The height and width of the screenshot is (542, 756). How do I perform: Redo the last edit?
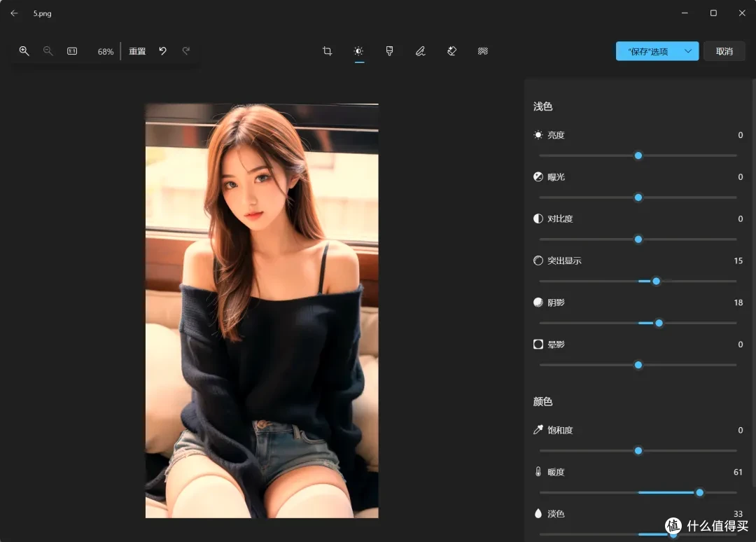click(x=186, y=51)
